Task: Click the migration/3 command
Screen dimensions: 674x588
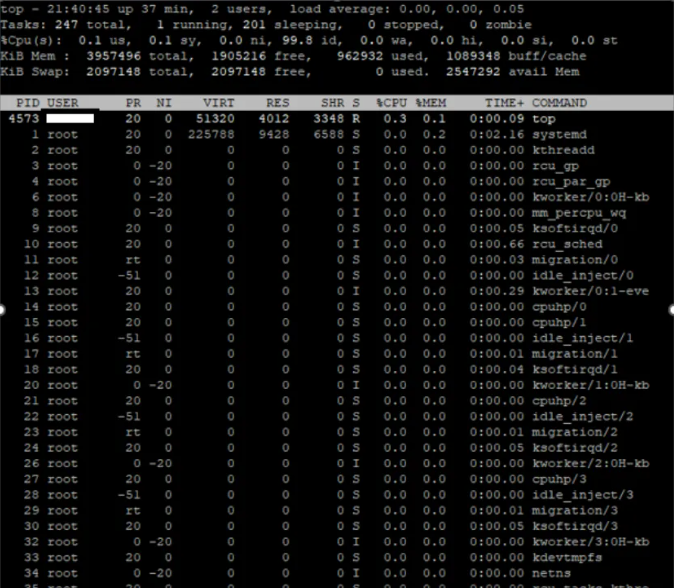Action: point(575,511)
